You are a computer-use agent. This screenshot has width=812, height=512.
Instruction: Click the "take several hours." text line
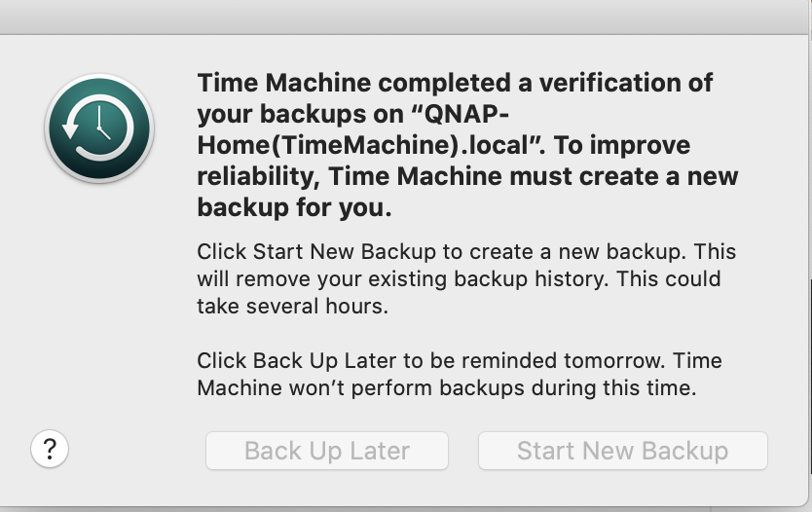point(292,306)
